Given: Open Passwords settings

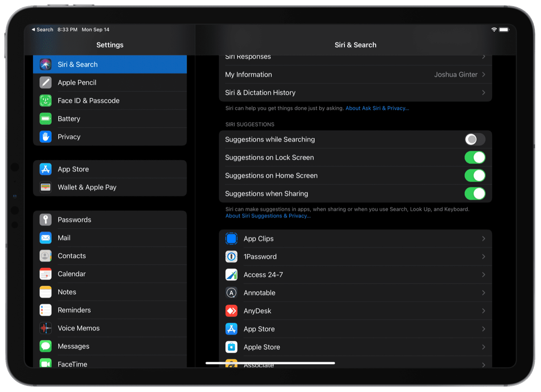Looking at the screenshot, I should tap(110, 219).
